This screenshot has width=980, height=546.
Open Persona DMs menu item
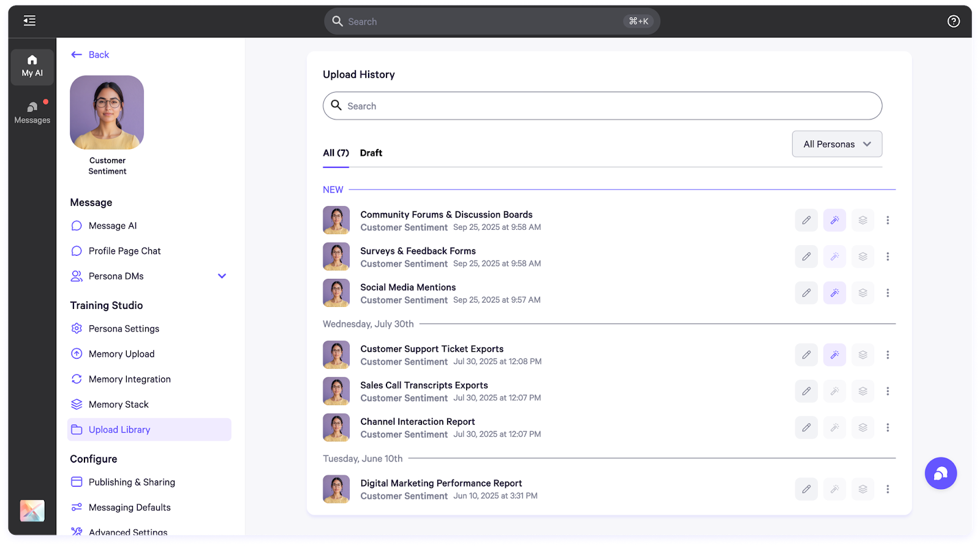point(116,276)
